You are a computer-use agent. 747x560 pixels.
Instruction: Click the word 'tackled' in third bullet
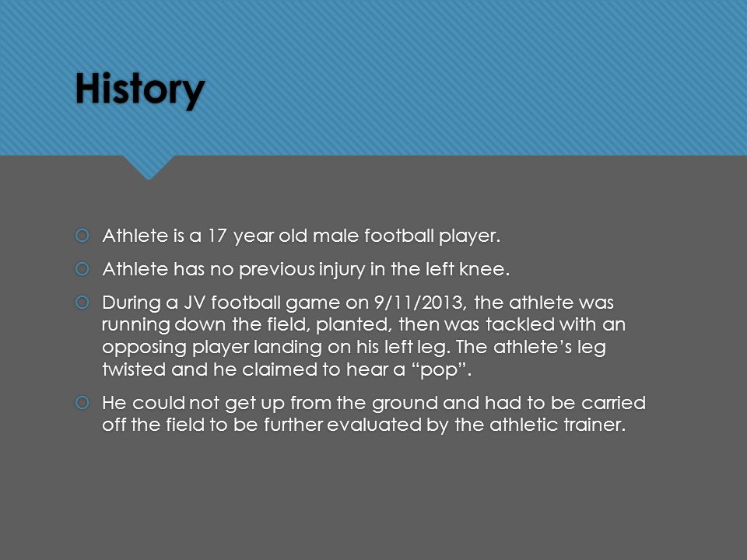pos(521,325)
